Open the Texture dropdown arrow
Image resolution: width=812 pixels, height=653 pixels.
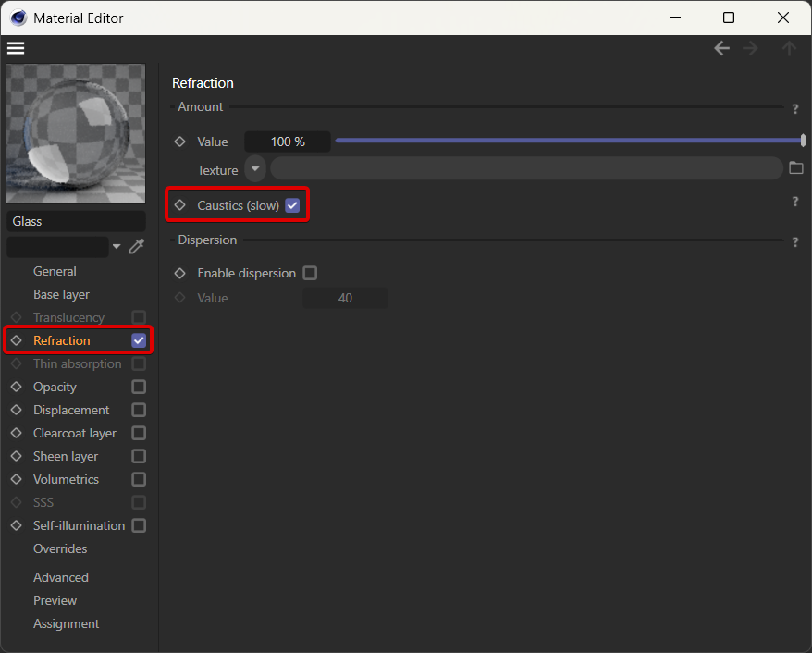pos(254,169)
